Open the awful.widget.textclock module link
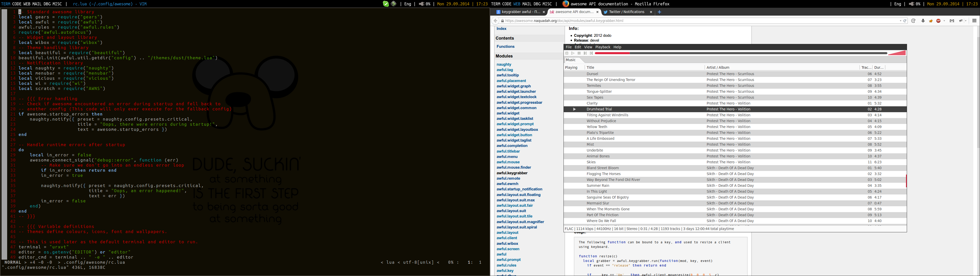Screen dimensions: 980x276 click(516, 97)
